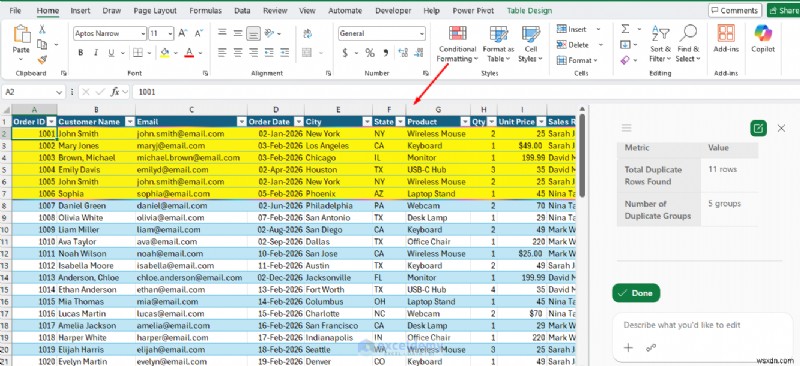Click the Insert Function fx icon
The image size is (800, 366).
pyautogui.click(x=115, y=92)
